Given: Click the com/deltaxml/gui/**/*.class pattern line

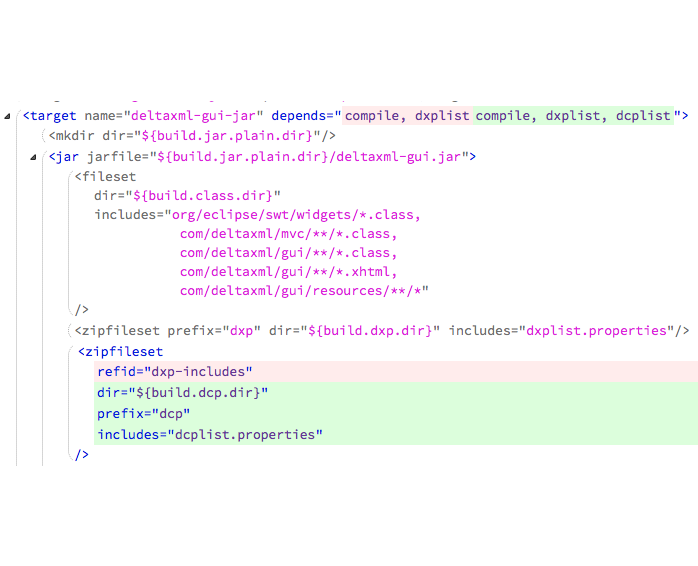Looking at the screenshot, I should click(288, 253).
